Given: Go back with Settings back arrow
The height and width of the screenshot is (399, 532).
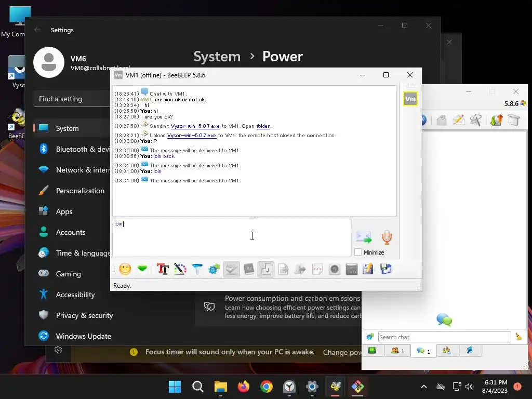Looking at the screenshot, I should pos(37,30).
